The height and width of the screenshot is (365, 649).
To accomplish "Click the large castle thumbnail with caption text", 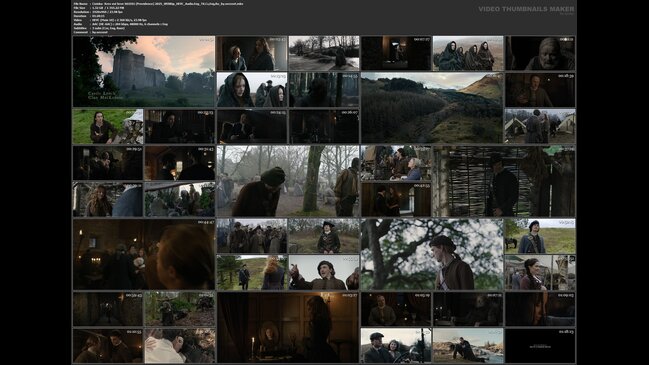I will [144, 72].
